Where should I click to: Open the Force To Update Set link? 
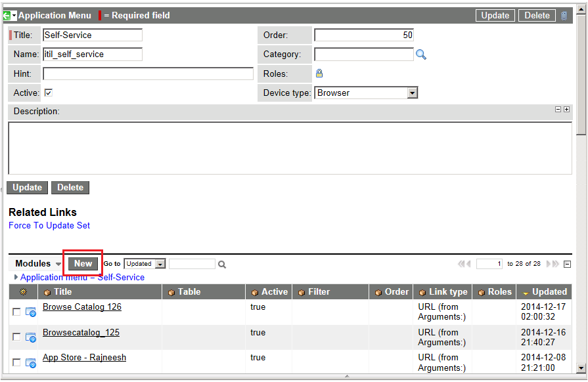click(49, 225)
